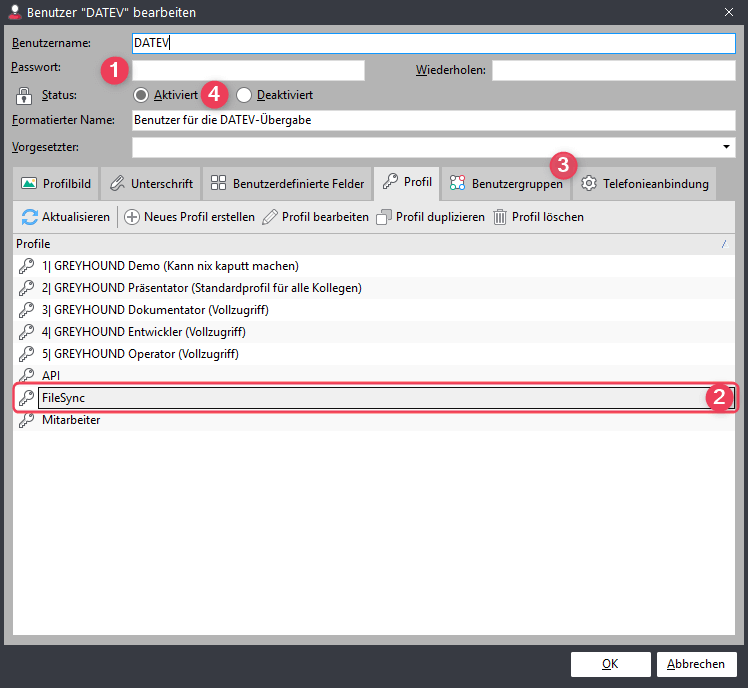This screenshot has height=688, width=748.
Task: Select the 'Mitarbeiter' profile row text
Action: click(71, 420)
